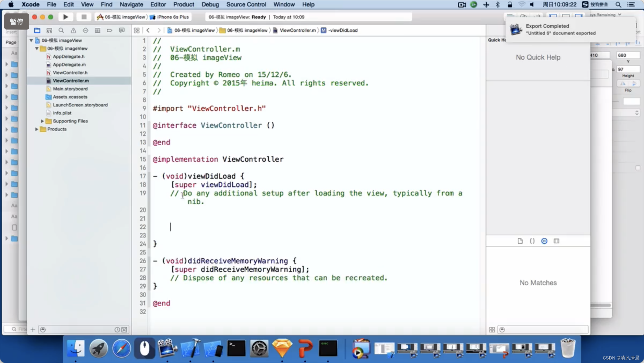Open the -viewDidLoad method jump bar menu
644x363 pixels.
340,30
